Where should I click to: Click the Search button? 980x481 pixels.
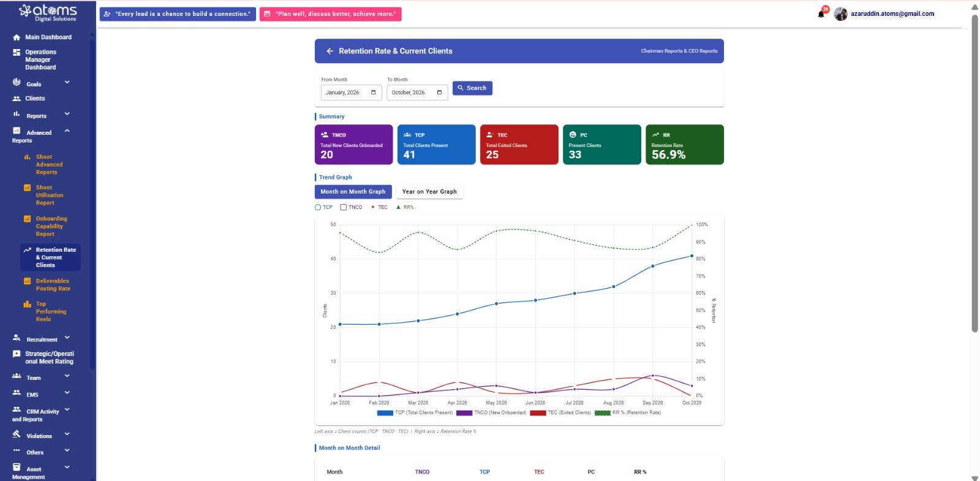click(472, 88)
